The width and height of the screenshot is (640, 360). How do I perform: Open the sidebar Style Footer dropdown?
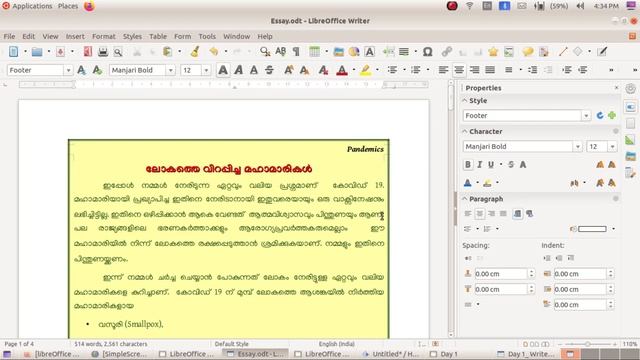click(586, 116)
